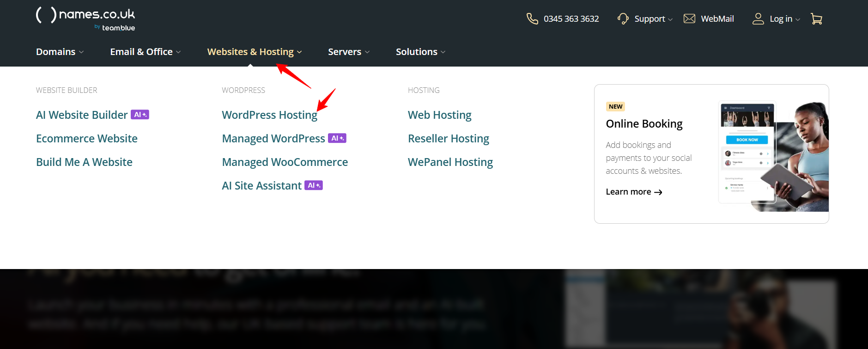Open the Solutions menu
Viewport: 868px width, 349px height.
coord(416,52)
